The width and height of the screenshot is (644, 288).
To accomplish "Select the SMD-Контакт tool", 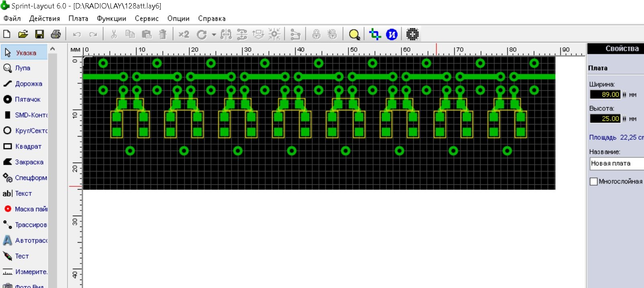I will coord(25,115).
